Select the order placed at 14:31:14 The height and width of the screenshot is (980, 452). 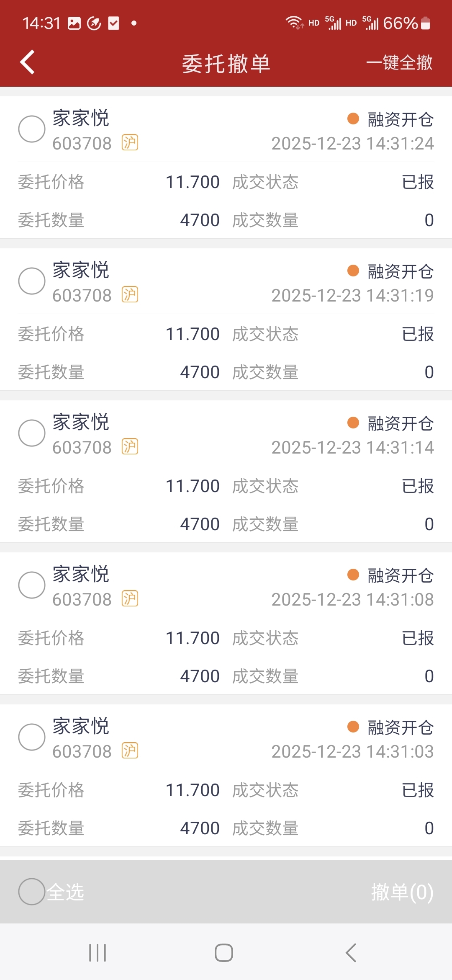point(32,433)
